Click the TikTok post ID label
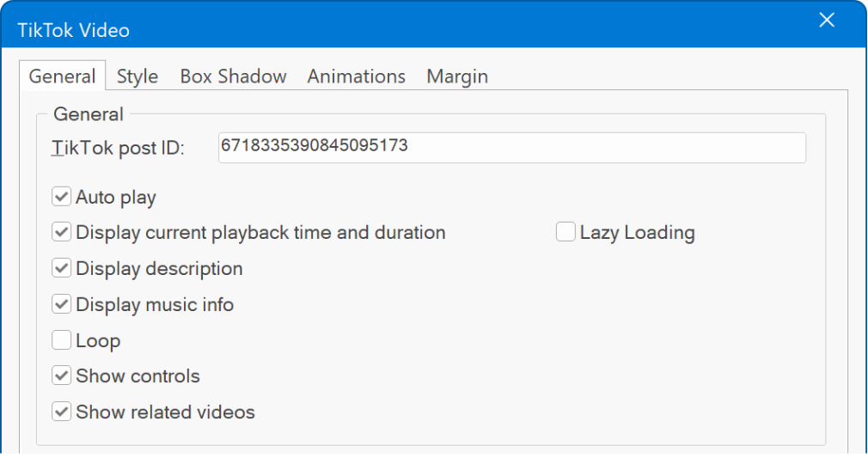The width and height of the screenshot is (868, 458). [x=118, y=148]
